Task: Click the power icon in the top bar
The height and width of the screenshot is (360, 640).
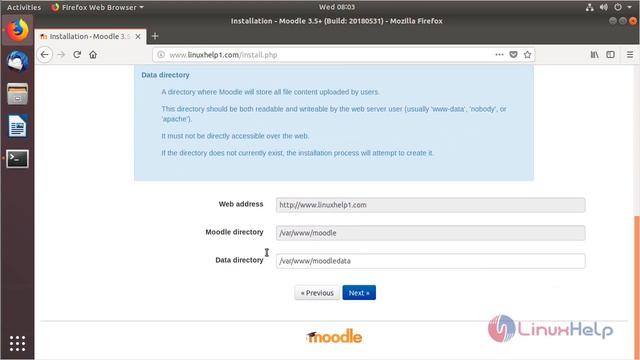Action: pyautogui.click(x=618, y=7)
